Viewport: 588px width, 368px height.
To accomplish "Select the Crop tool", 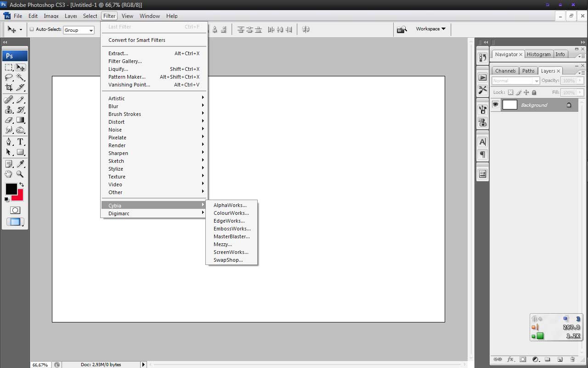I will click(x=9, y=87).
